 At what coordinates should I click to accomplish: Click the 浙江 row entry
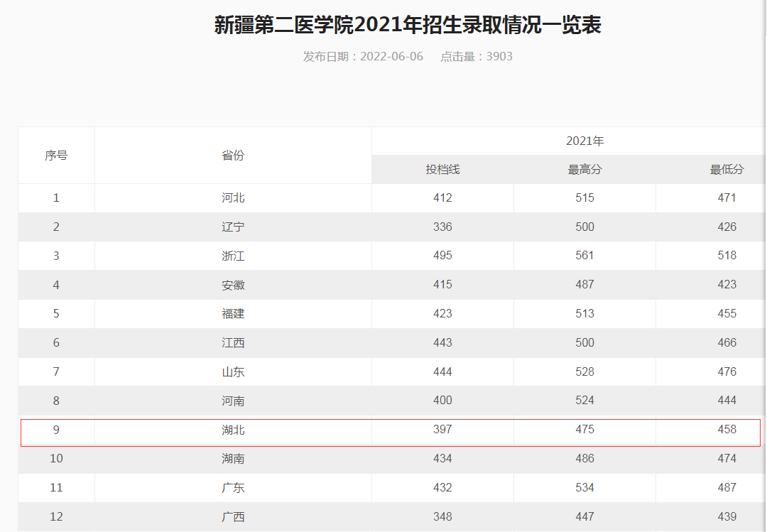(x=233, y=255)
